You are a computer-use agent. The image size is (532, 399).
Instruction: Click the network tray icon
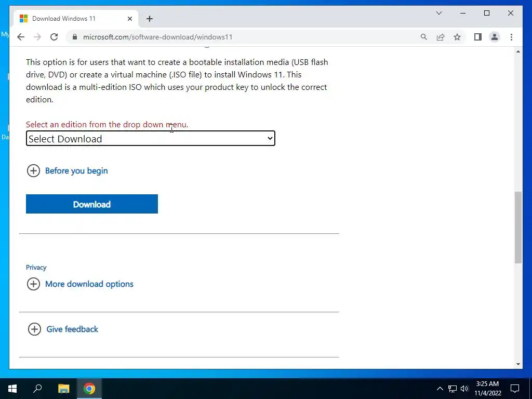(453, 389)
